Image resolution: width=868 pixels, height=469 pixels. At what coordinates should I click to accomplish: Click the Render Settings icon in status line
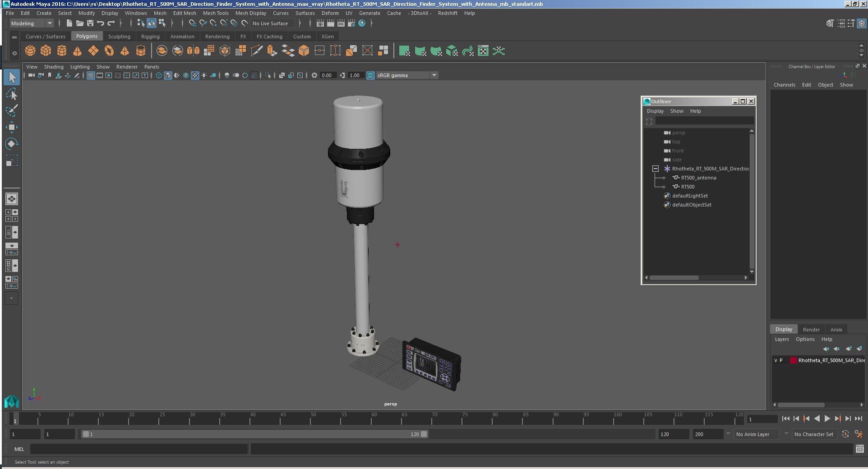(351, 23)
